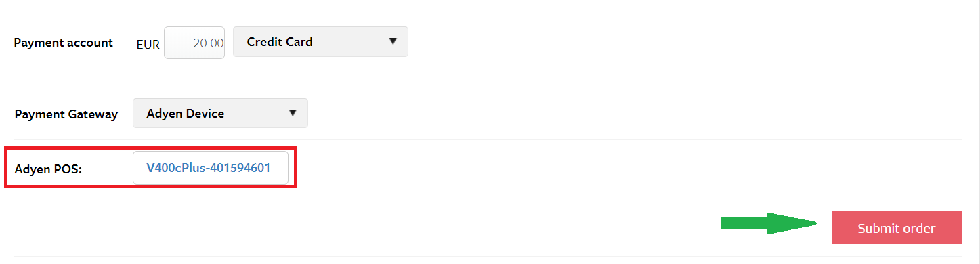Click the 20.00 value in the amount box
Screen dimensions: 980x264
208,43
